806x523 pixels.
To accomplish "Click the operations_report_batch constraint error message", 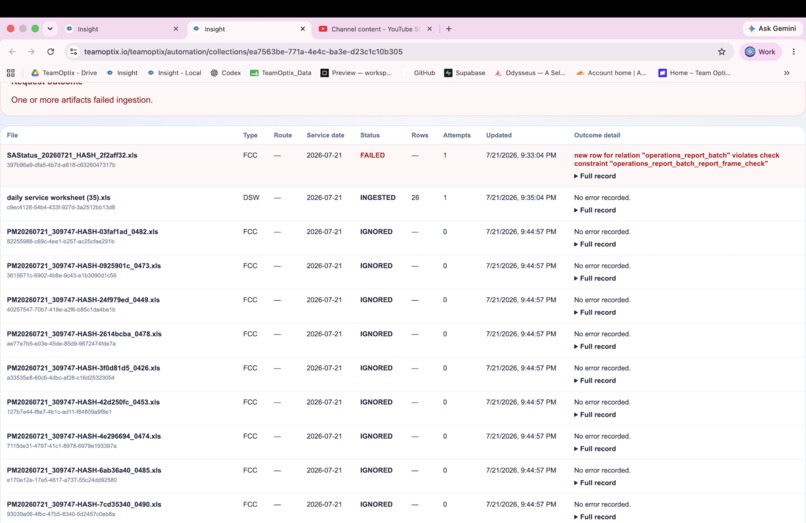I will coord(676,159).
